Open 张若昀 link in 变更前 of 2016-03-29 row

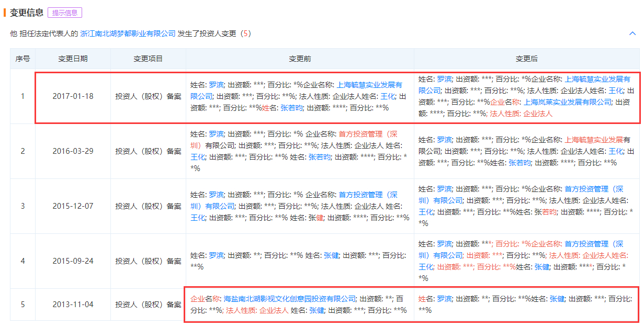coord(320,157)
